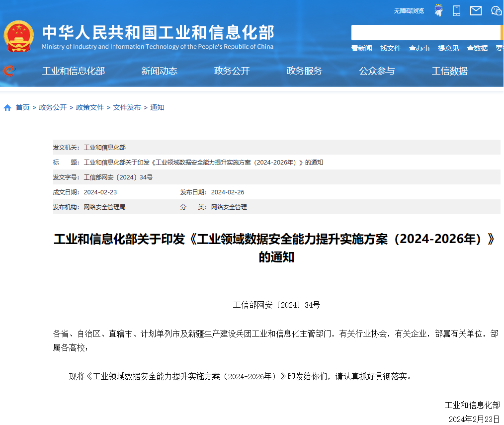Open 政策文件 from the breadcrumb trail
The width and height of the screenshot is (504, 425).
point(89,107)
